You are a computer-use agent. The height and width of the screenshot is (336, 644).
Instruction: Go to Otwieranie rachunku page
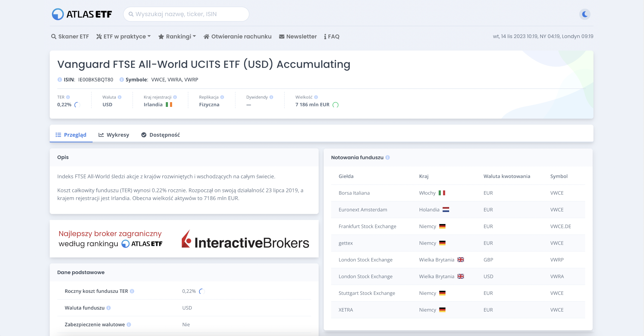(237, 37)
